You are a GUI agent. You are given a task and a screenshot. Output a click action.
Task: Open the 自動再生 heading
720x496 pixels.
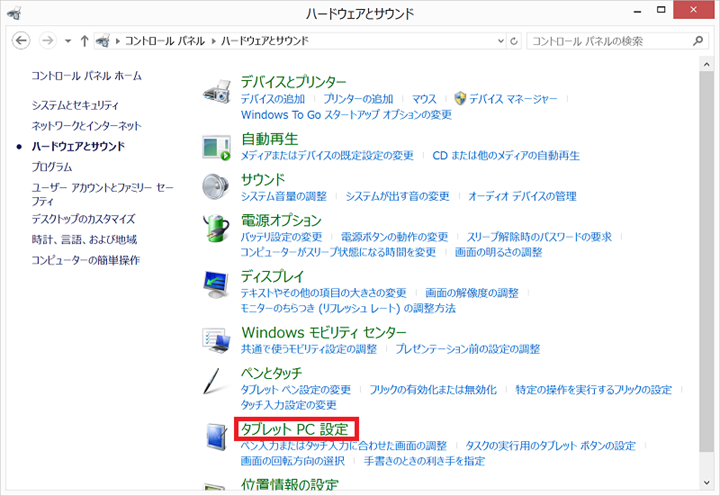tap(270, 139)
